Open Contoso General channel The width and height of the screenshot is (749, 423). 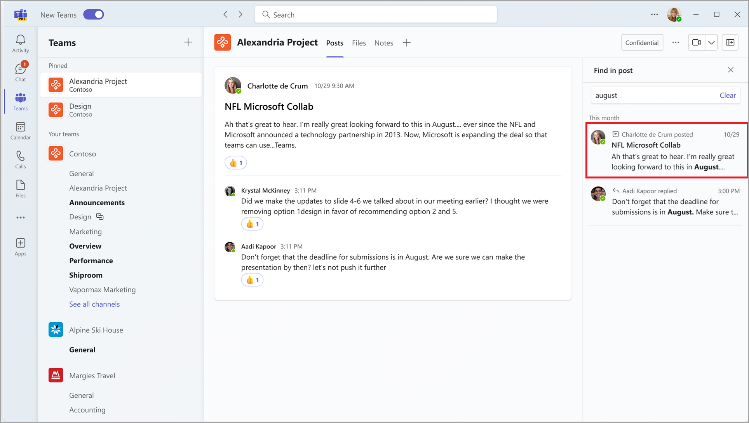coord(81,173)
